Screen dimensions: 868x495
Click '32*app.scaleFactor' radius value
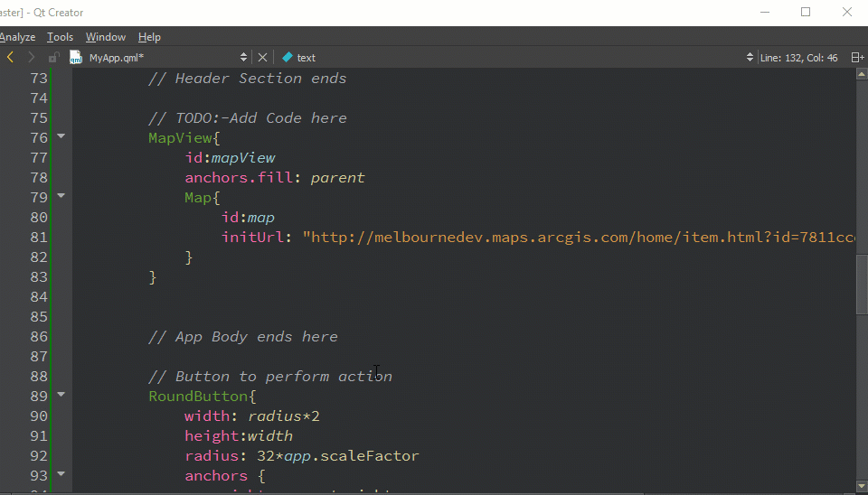click(x=337, y=456)
